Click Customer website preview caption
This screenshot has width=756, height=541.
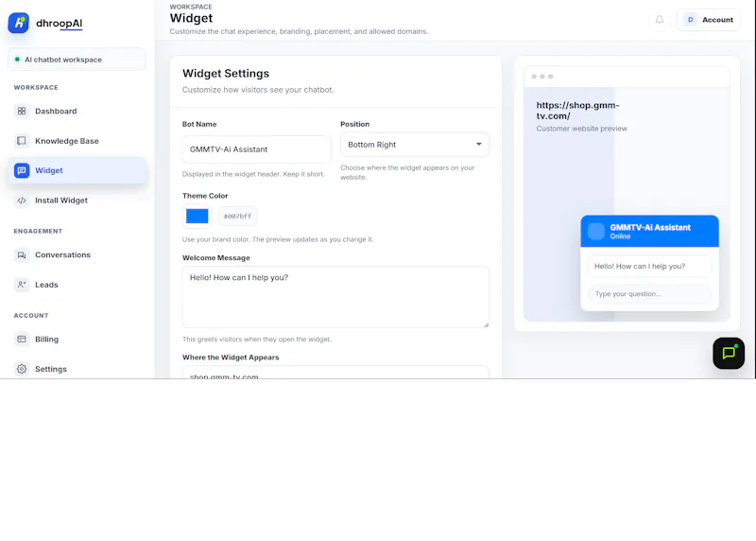(x=581, y=129)
